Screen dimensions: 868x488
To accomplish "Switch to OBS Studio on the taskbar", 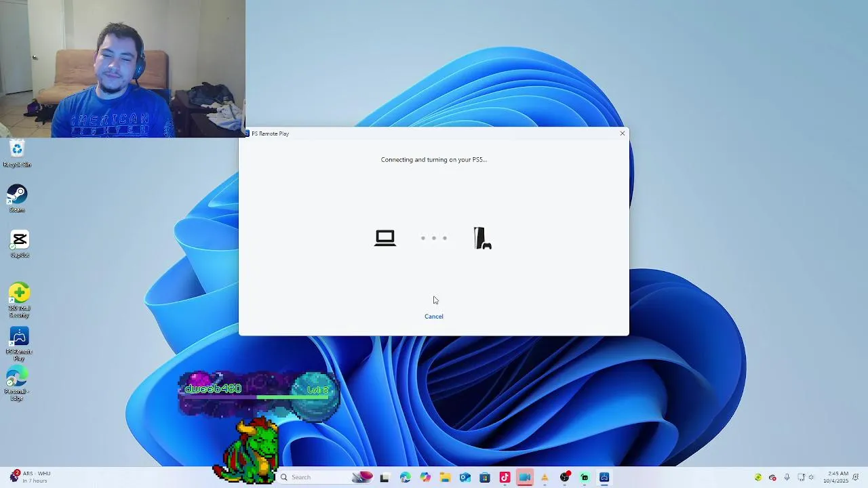I will click(x=565, y=477).
